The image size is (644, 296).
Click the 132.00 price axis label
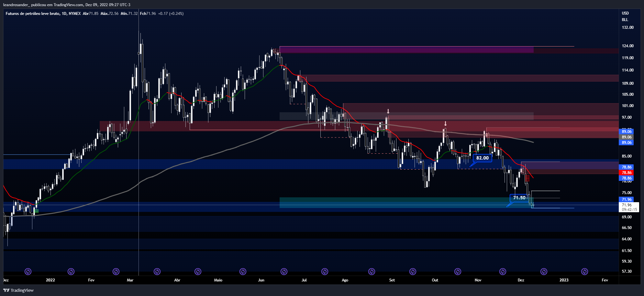pyautogui.click(x=628, y=27)
